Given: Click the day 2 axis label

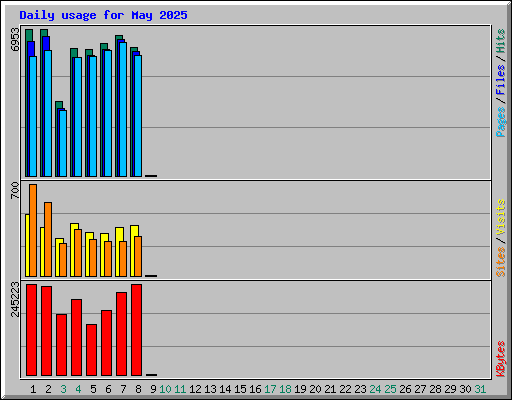Looking at the screenshot, I should (48, 389).
